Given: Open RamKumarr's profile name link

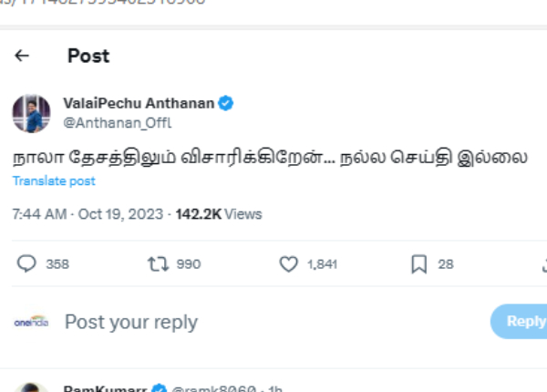Looking at the screenshot, I should [x=103, y=387].
